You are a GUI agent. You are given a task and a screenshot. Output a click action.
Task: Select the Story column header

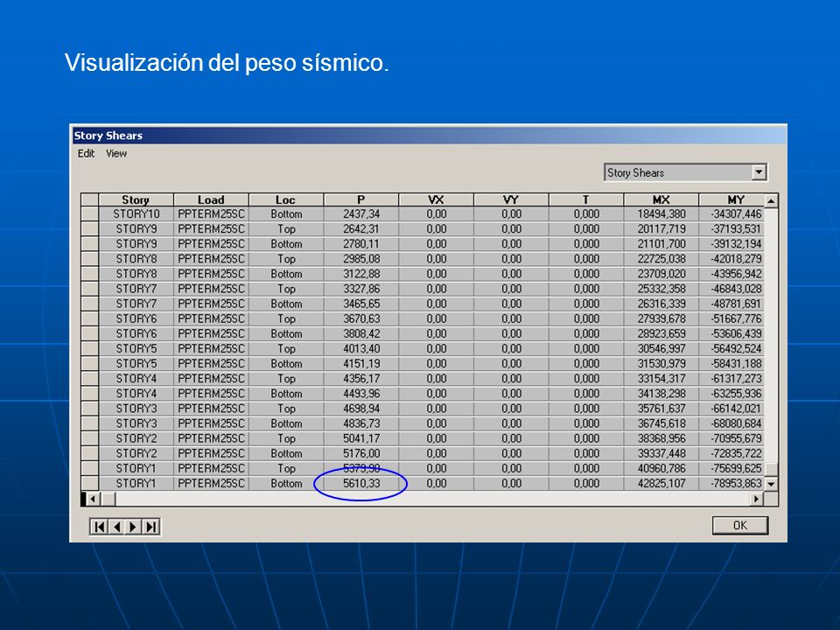coord(136,199)
